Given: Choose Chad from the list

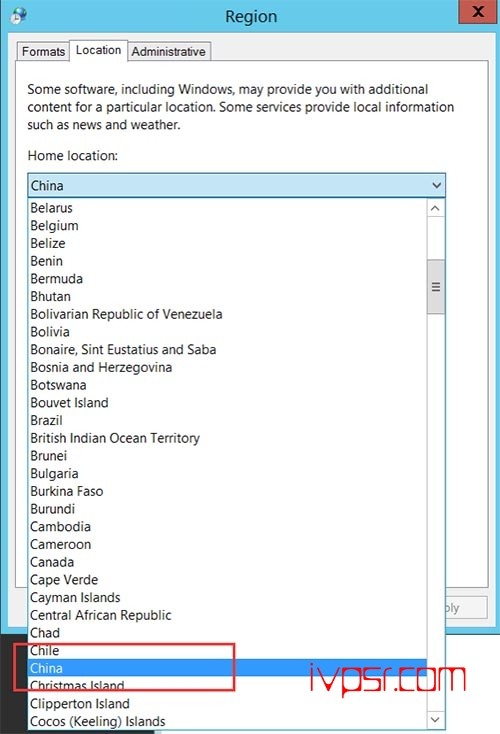Looking at the screenshot, I should 228,633.
